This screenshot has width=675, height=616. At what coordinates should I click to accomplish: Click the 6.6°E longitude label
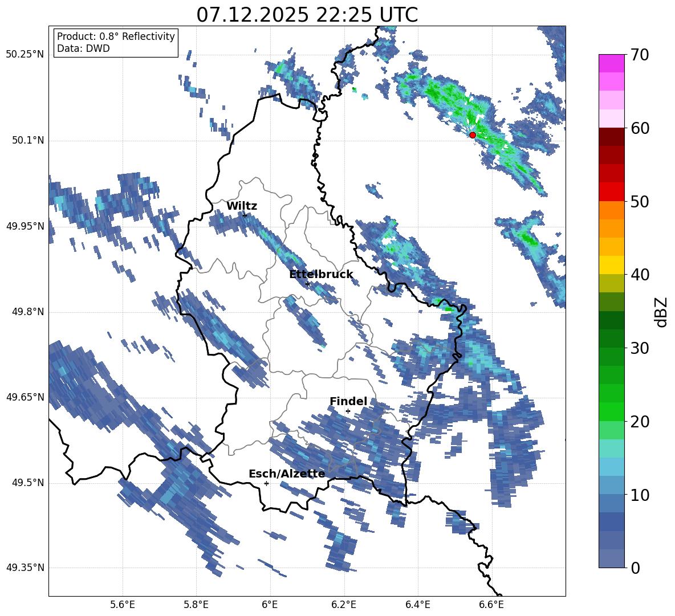491,605
